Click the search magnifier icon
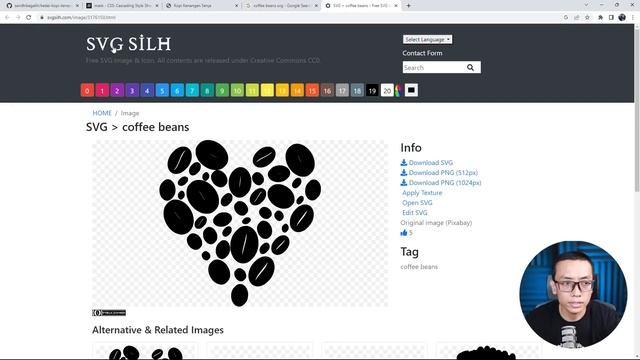The height and width of the screenshot is (360, 640). (x=470, y=67)
